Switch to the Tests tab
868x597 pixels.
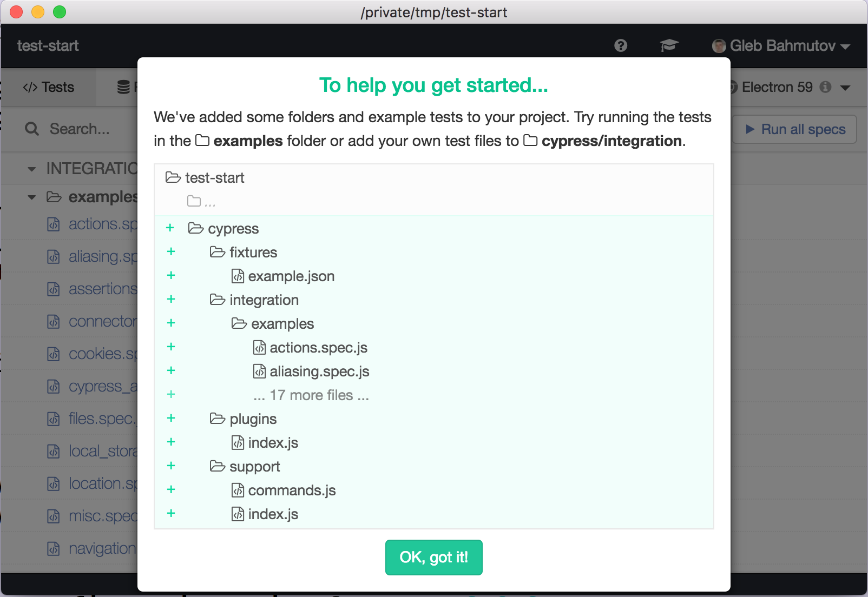point(49,87)
